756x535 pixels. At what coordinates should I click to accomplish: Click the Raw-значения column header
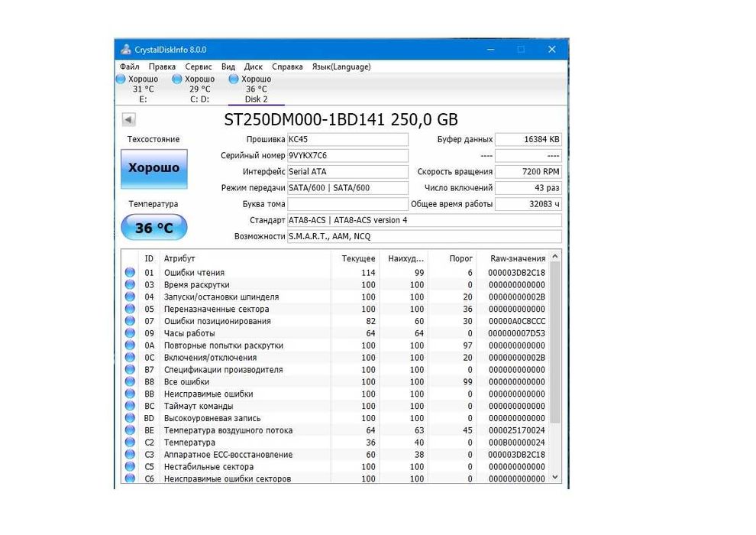(513, 258)
